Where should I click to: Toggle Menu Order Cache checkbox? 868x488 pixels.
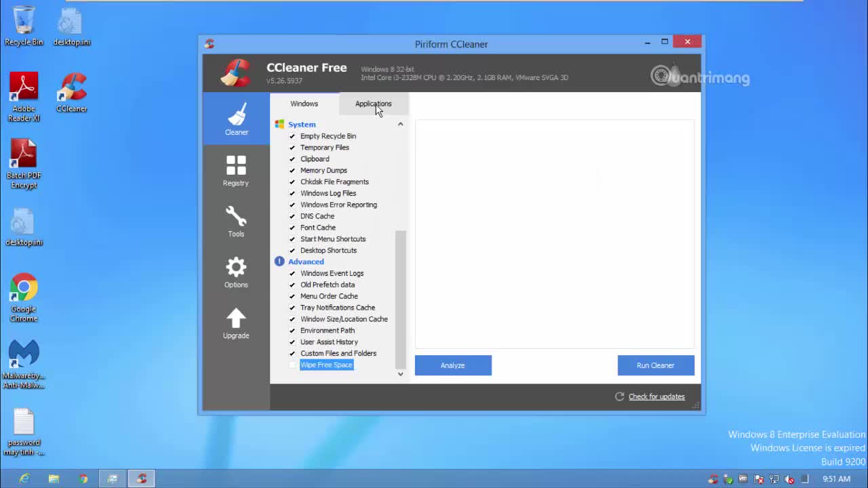click(x=292, y=296)
